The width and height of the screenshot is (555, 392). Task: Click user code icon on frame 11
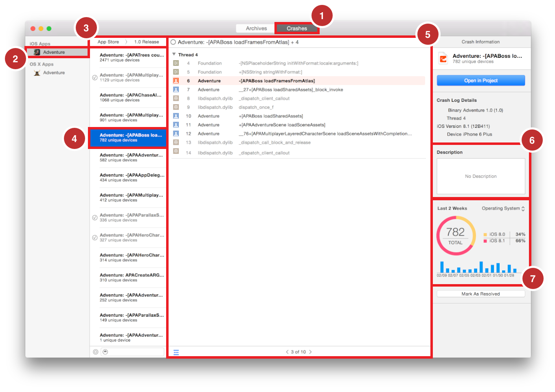click(x=176, y=125)
